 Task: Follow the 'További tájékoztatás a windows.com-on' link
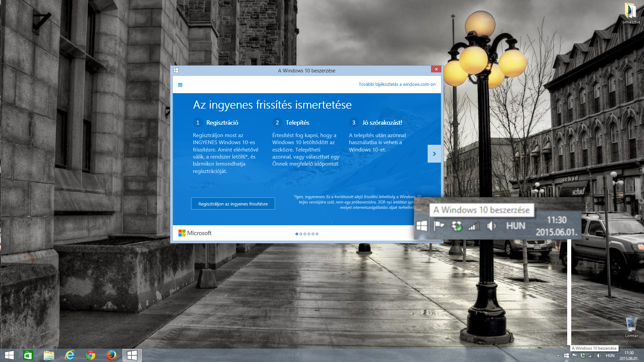(x=397, y=84)
